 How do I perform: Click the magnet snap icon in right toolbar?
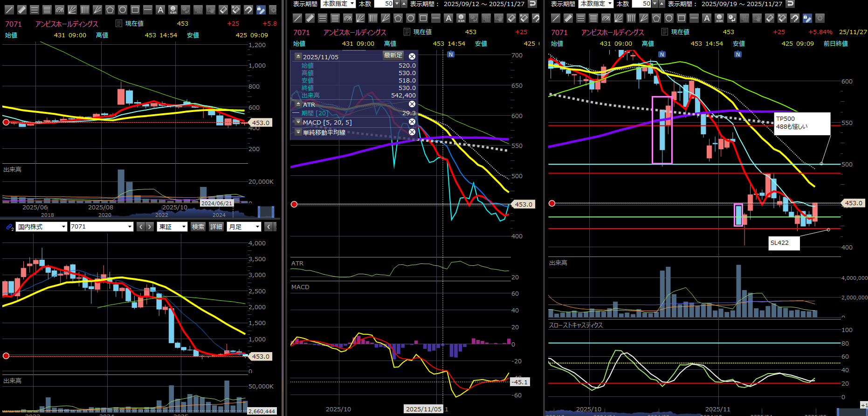point(795,18)
